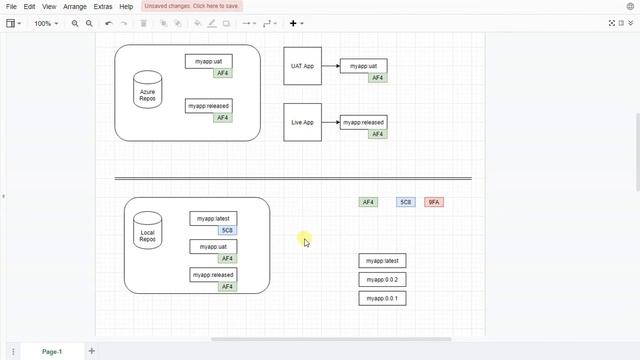Image resolution: width=640 pixels, height=360 pixels.
Task: Open the pages list dots icon
Action: click(x=13, y=351)
